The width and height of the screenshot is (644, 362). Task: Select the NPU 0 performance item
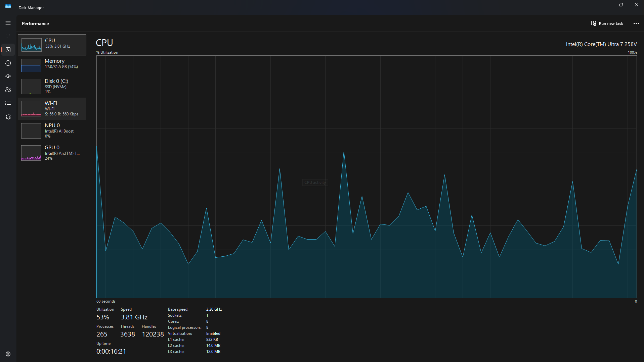(52, 131)
